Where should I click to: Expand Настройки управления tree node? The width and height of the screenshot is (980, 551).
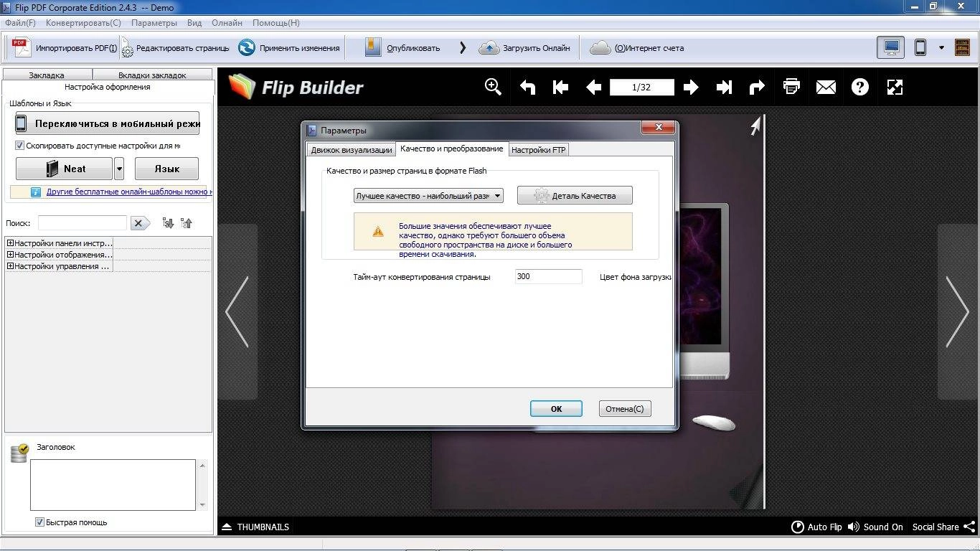(10, 266)
